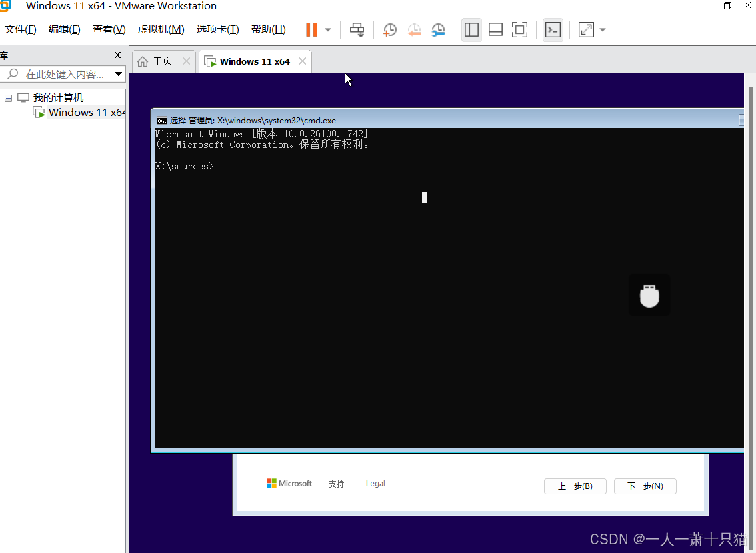Open the 支持 link
Screen dimensions: 756x553
tap(336, 484)
